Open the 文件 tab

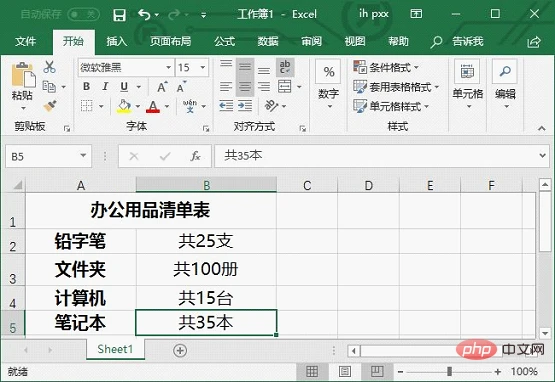[25, 42]
